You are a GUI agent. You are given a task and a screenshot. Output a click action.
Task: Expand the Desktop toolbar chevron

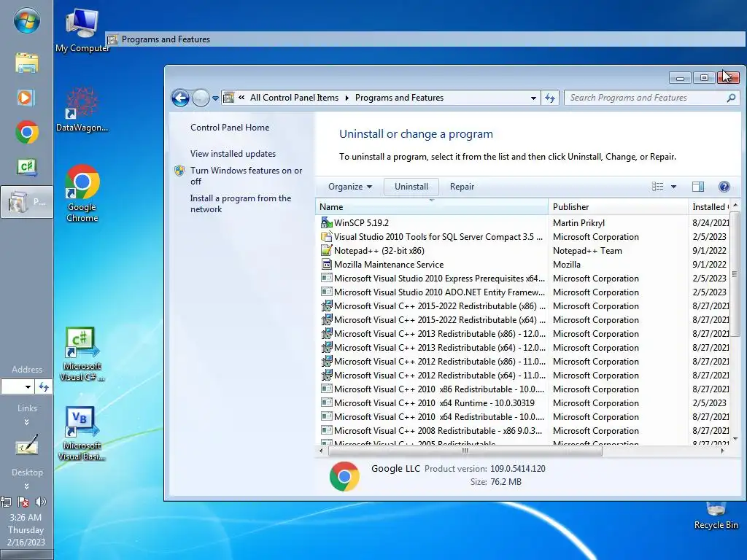click(27, 486)
